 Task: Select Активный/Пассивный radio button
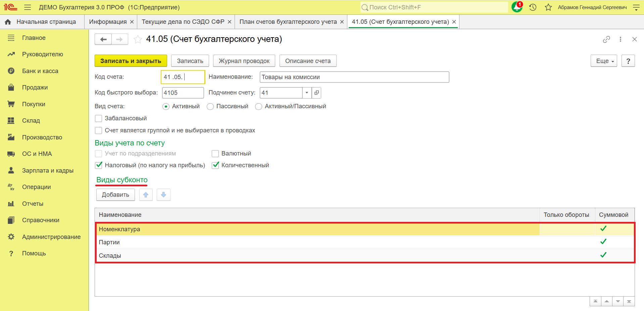[x=258, y=107]
